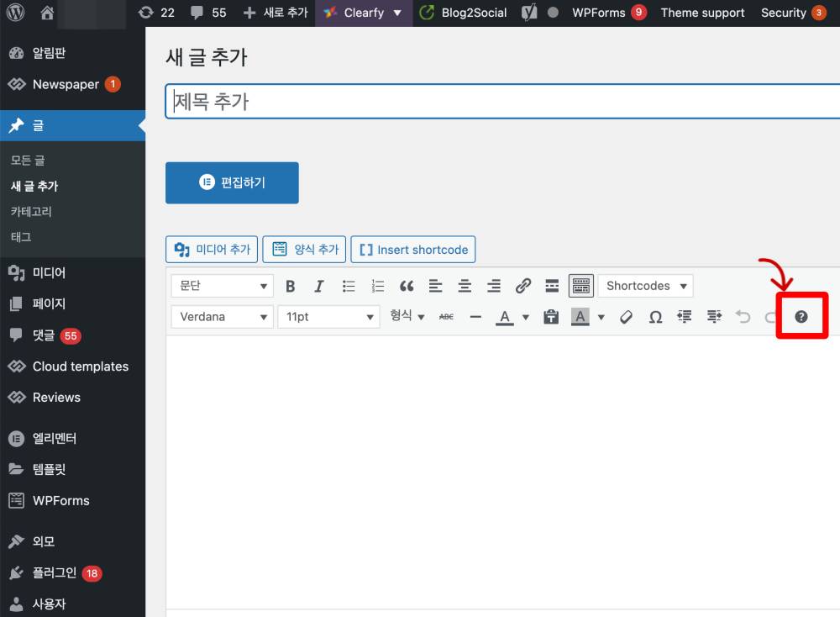Open 모든 글 submenu
This screenshot has width=840, height=617.
tap(28, 161)
